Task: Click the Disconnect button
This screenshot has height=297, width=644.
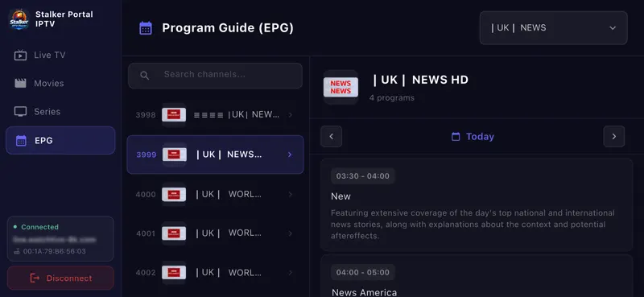Action: [61, 278]
